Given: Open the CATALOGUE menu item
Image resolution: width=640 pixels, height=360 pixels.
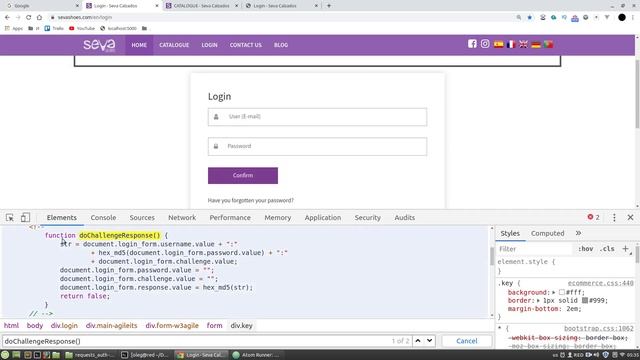Looking at the screenshot, I should click(174, 45).
